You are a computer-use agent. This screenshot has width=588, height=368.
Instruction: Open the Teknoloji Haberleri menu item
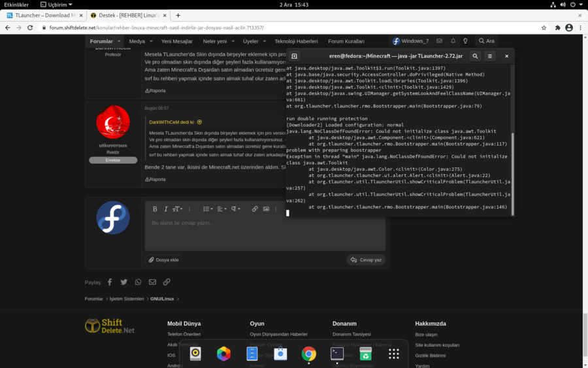tap(296, 41)
